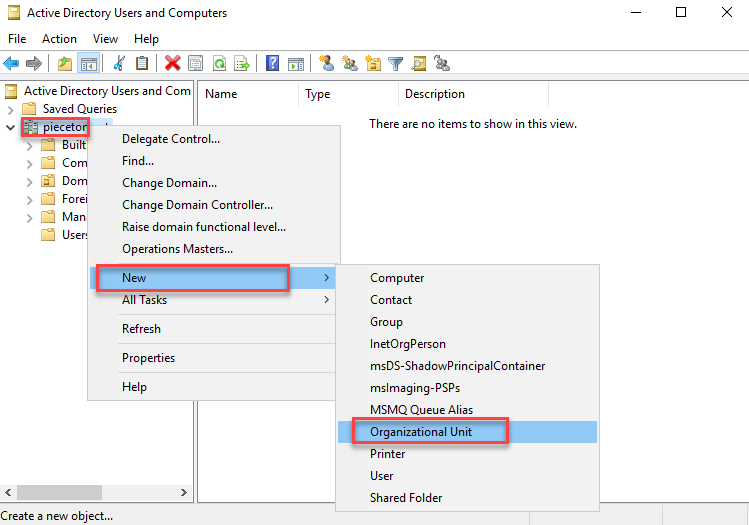The width and height of the screenshot is (749, 525).
Task: Click the Export List toolbar icon
Action: pos(242,63)
